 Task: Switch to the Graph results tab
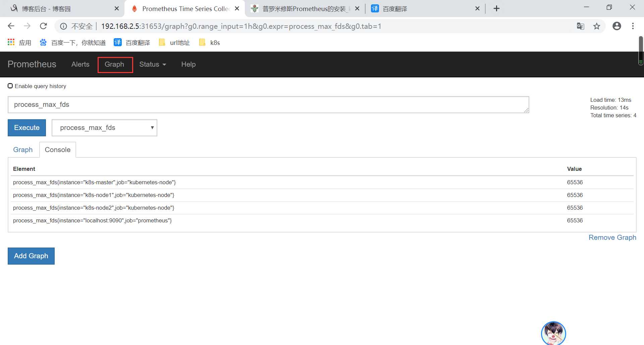[x=23, y=150]
